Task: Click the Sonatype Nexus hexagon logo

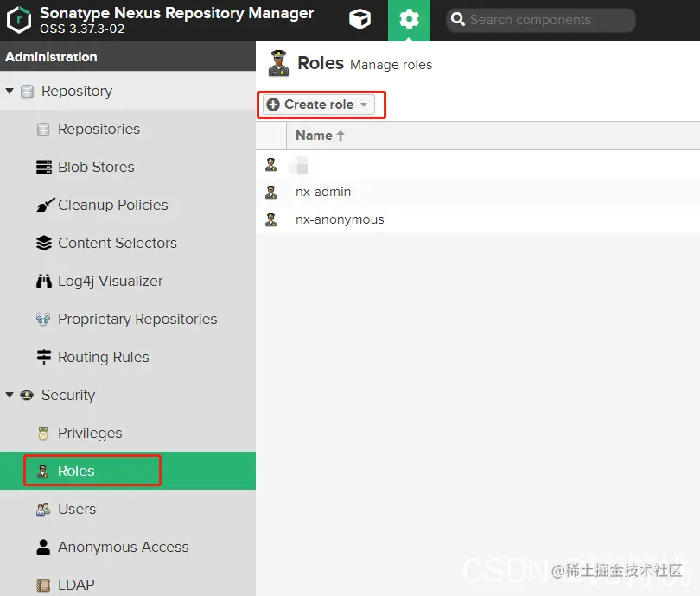Action: pyautogui.click(x=19, y=20)
